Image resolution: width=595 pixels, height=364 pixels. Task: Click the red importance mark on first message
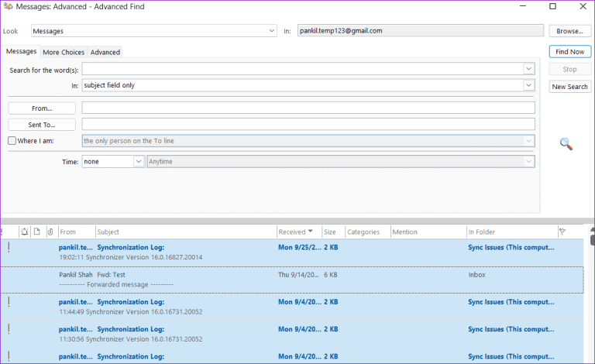pos(9,248)
